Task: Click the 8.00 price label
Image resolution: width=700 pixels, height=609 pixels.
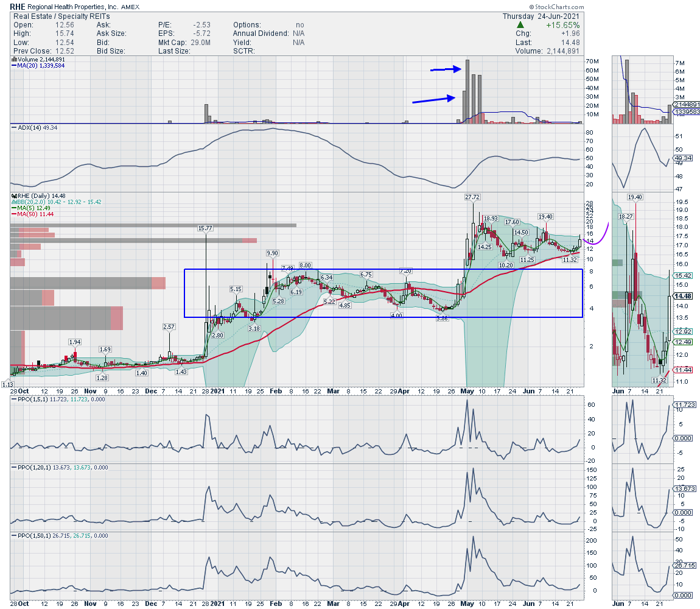Action: [x=306, y=266]
